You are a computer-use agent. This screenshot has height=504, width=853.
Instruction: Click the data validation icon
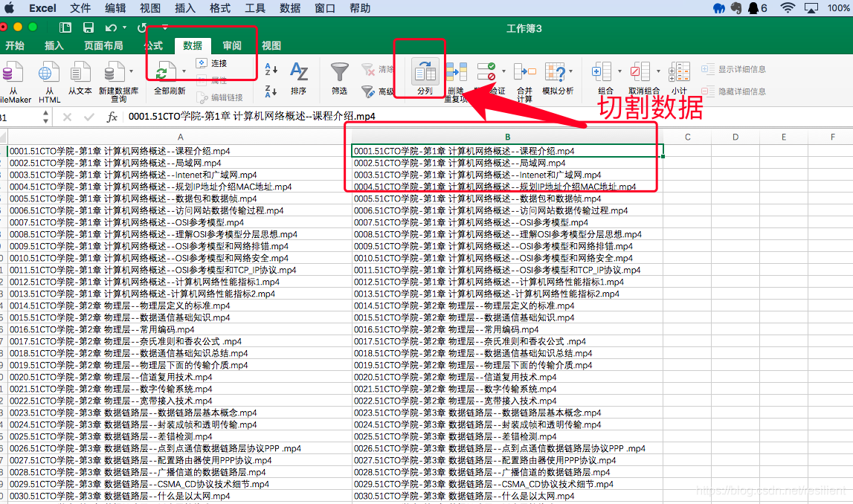(486, 72)
